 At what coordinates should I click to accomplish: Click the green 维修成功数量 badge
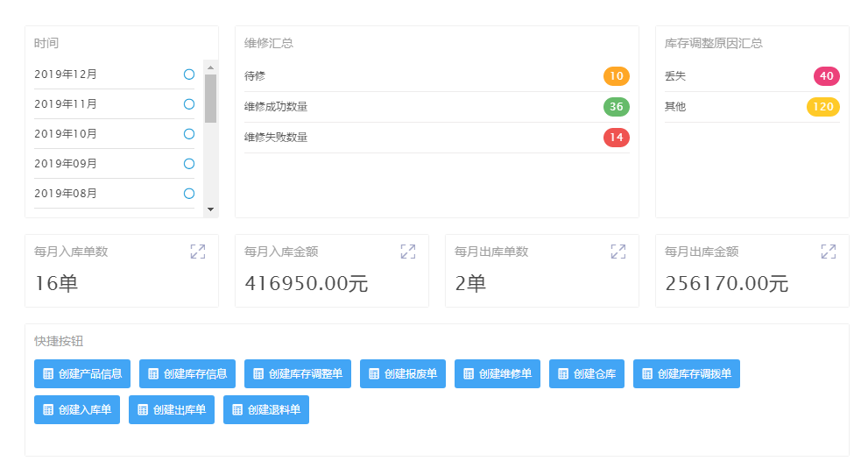coord(617,107)
